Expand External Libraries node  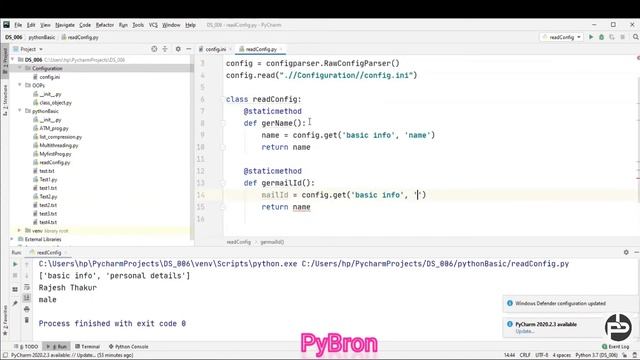(x=13, y=239)
